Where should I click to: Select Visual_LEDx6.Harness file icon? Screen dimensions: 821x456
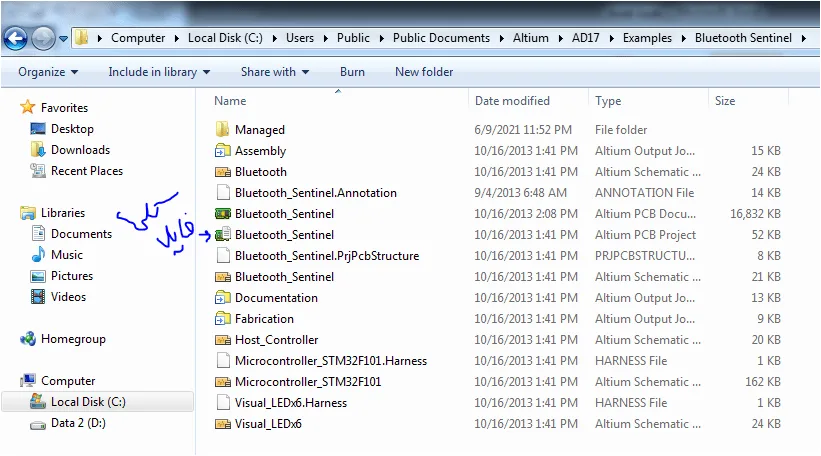pyautogui.click(x=223, y=403)
